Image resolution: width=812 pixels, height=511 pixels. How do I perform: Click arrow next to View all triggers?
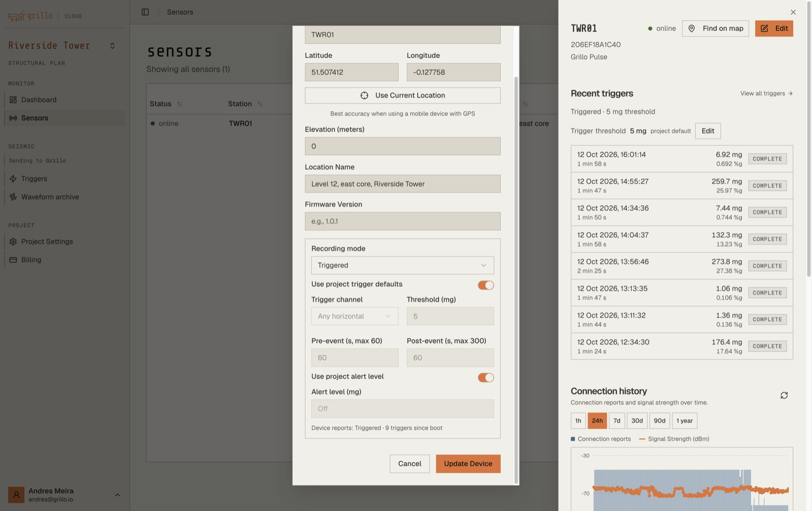pos(790,93)
